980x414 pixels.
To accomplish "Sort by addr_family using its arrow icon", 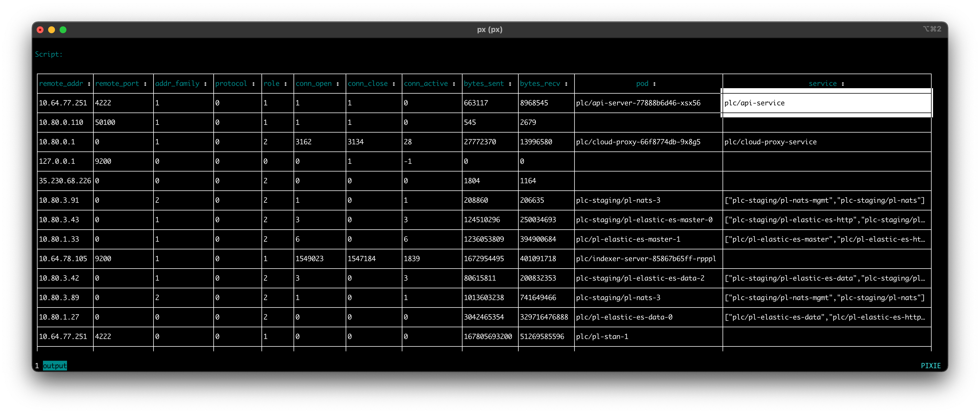I will [205, 84].
